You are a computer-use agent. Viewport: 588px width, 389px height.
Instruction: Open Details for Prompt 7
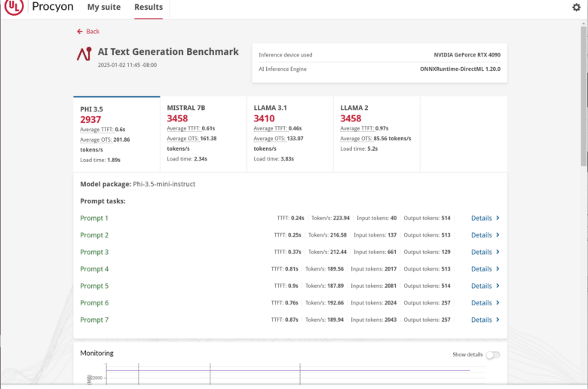pos(482,320)
